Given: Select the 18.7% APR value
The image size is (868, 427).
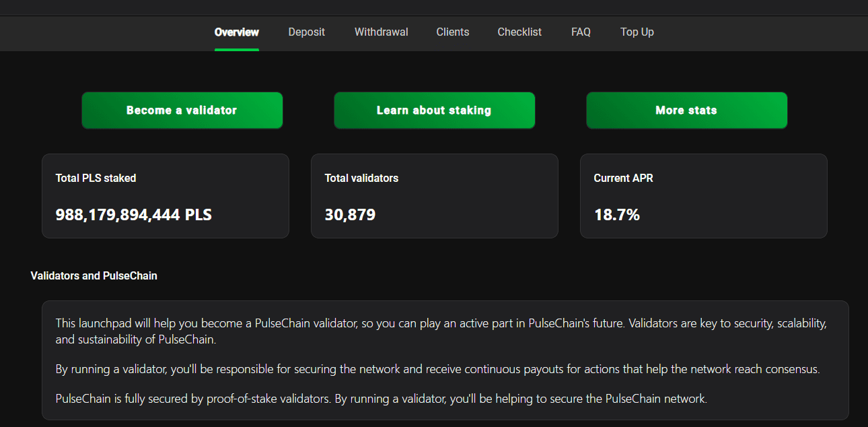Looking at the screenshot, I should (x=617, y=215).
